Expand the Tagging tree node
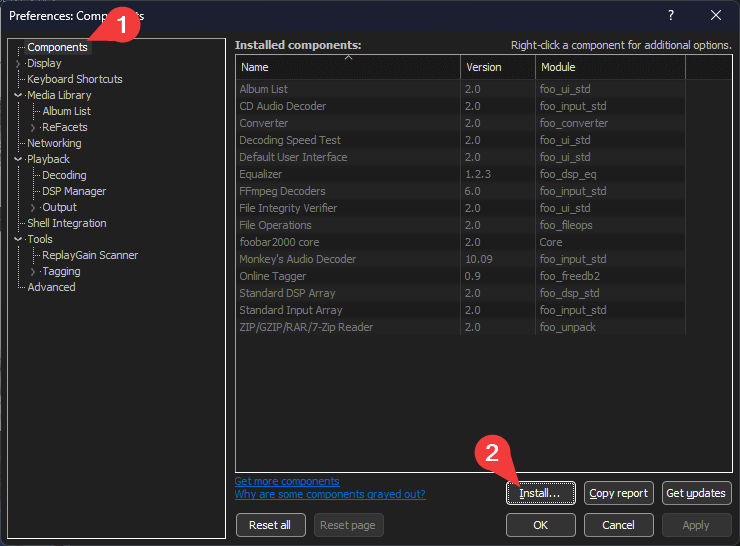740x546 pixels. click(x=33, y=271)
